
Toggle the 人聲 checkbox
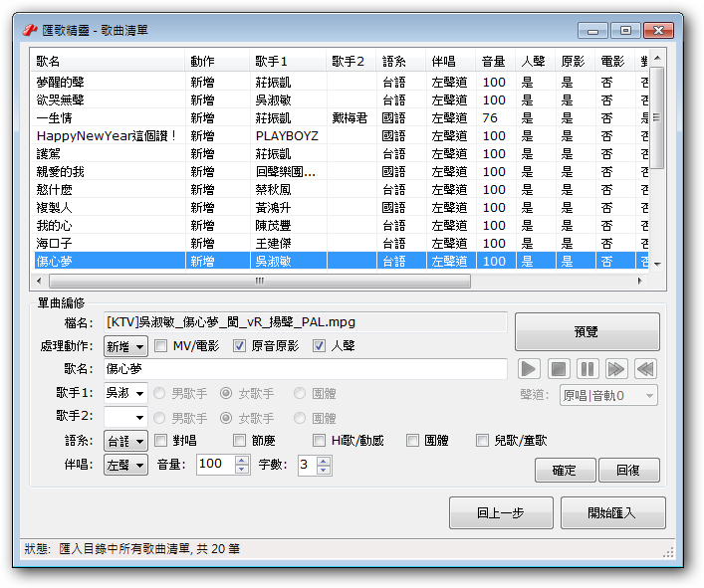[320, 346]
